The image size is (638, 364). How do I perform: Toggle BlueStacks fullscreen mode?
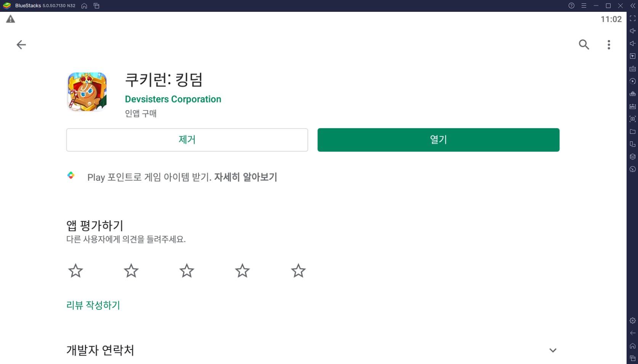coord(633,18)
